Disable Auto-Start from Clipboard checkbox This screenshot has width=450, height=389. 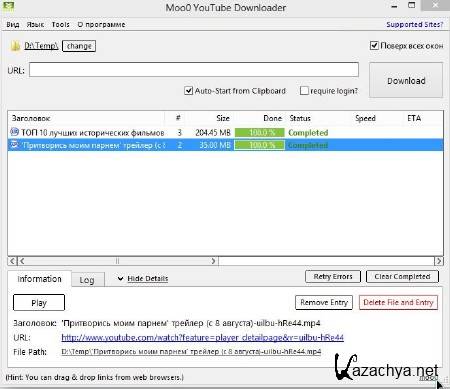click(188, 91)
